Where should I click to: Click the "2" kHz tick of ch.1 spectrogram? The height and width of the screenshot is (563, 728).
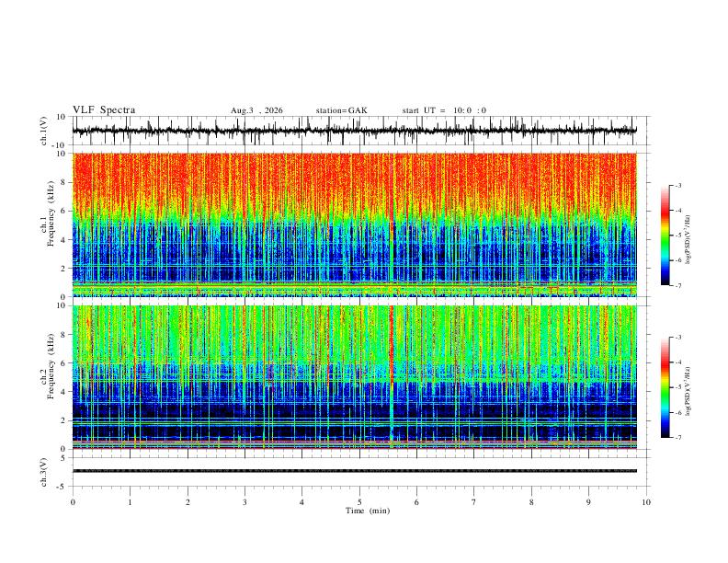coord(64,268)
